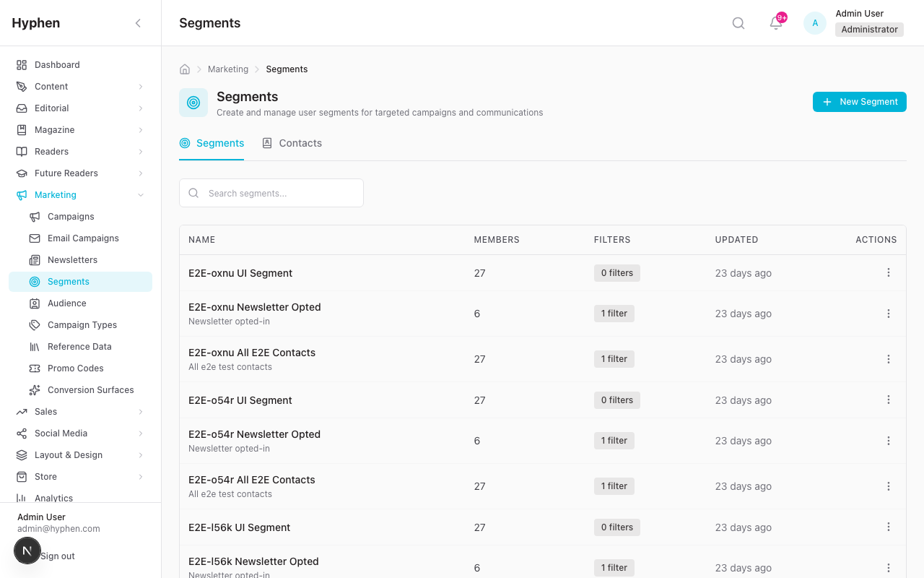This screenshot has width=924, height=578.
Task: Collapse the Marketing section chevron
Action: click(142, 194)
